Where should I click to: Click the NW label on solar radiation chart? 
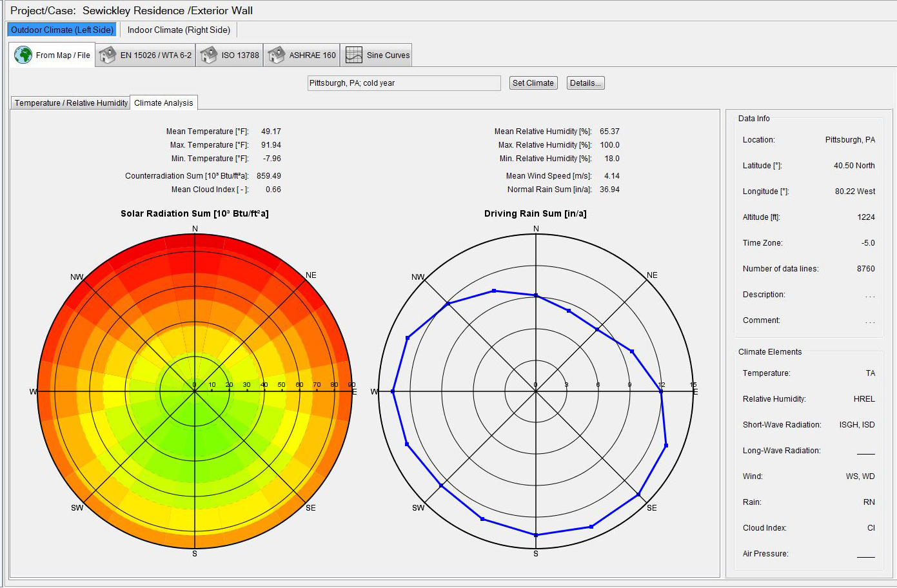click(x=77, y=277)
